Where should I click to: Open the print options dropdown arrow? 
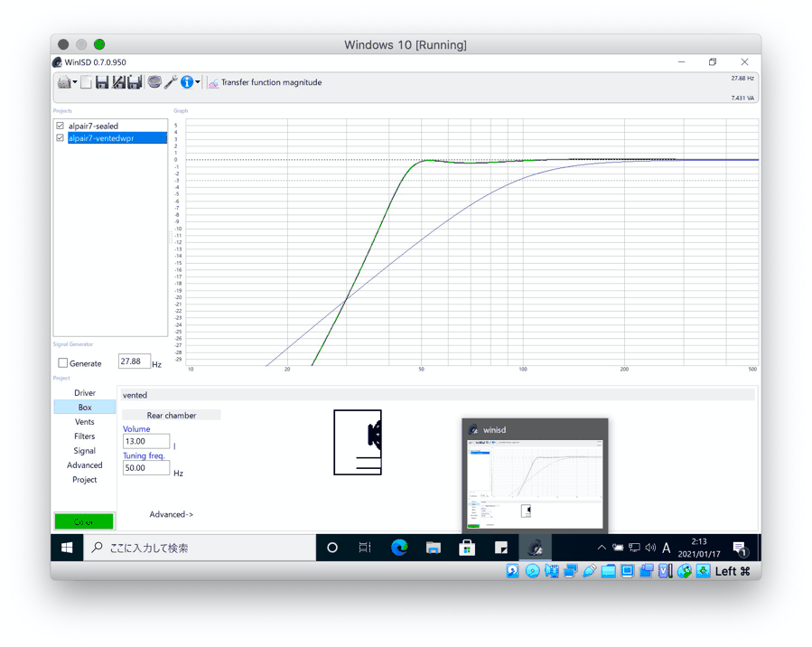[75, 82]
